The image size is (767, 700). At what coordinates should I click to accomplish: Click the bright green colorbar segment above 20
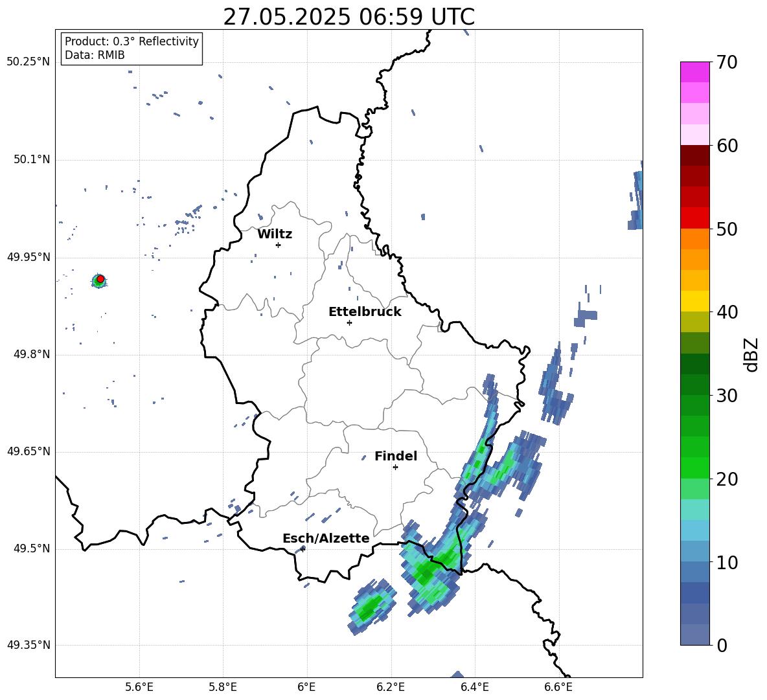pos(694,468)
